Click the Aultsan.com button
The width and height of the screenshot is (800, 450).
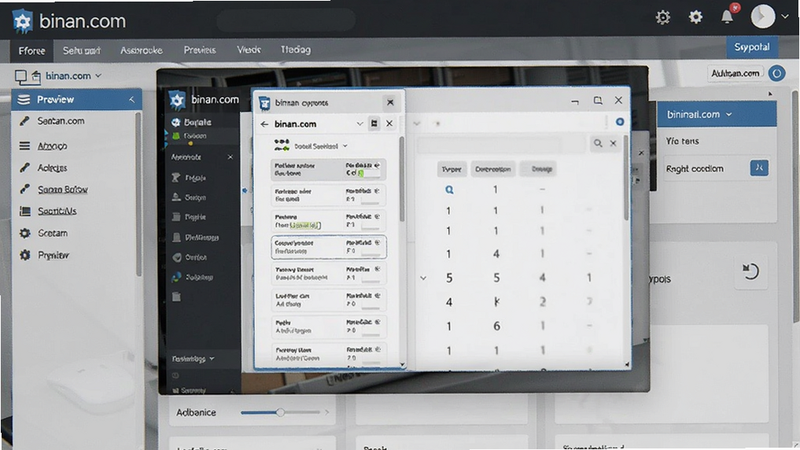pyautogui.click(x=735, y=73)
